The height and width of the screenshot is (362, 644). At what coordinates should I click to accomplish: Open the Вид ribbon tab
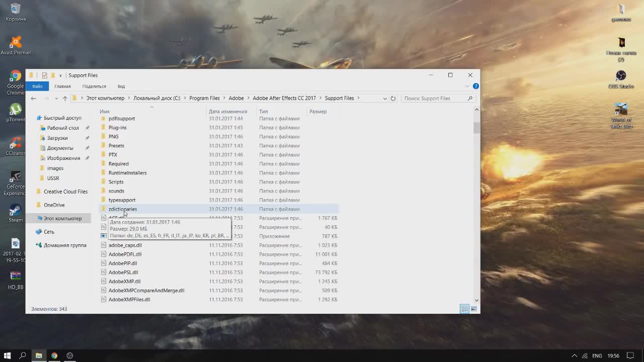click(x=121, y=86)
